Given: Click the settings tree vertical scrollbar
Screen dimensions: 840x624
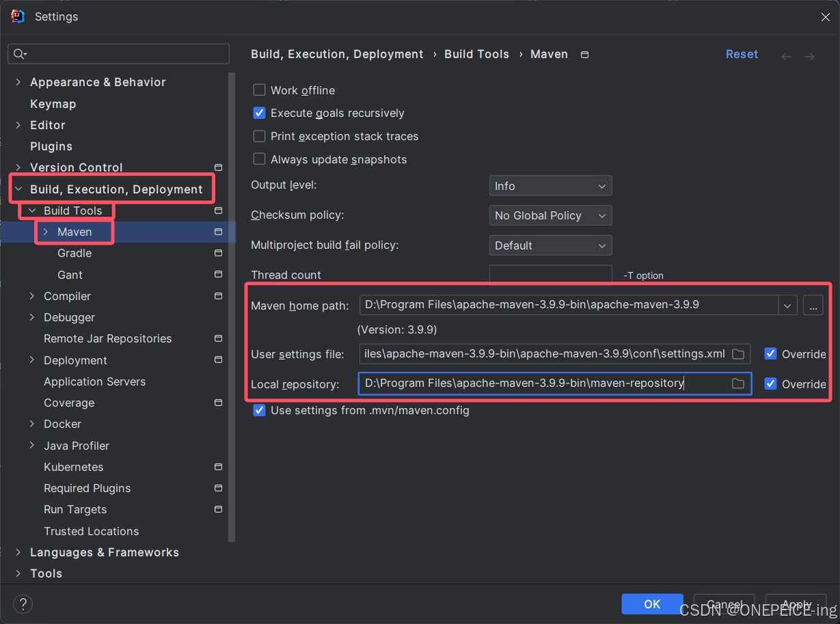Looking at the screenshot, I should coord(232,308).
